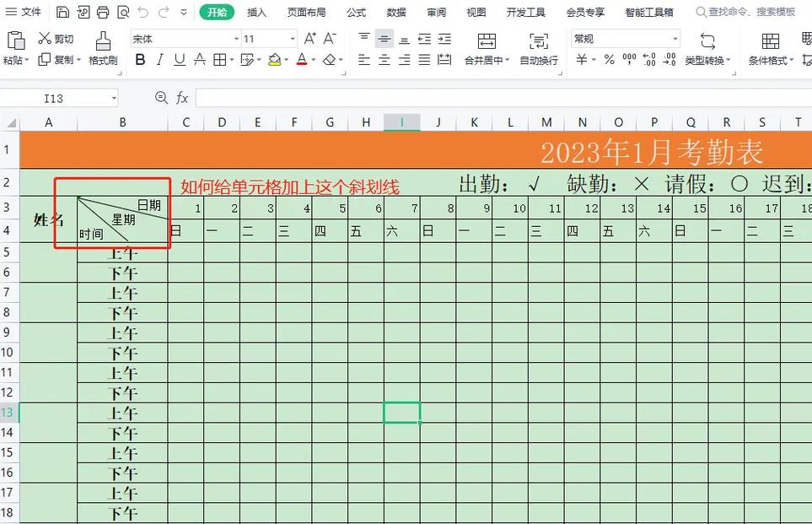Toggle Bold formatting
This screenshot has height=524, width=812.
[140, 60]
